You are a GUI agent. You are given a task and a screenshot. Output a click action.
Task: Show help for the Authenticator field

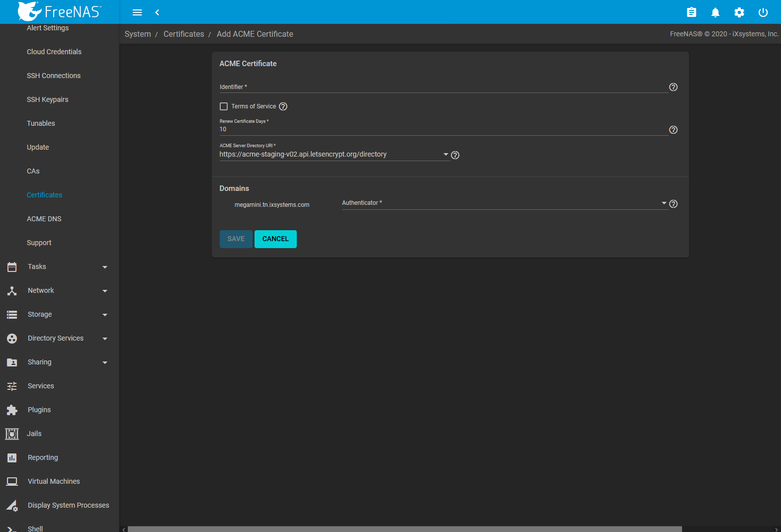(673, 204)
